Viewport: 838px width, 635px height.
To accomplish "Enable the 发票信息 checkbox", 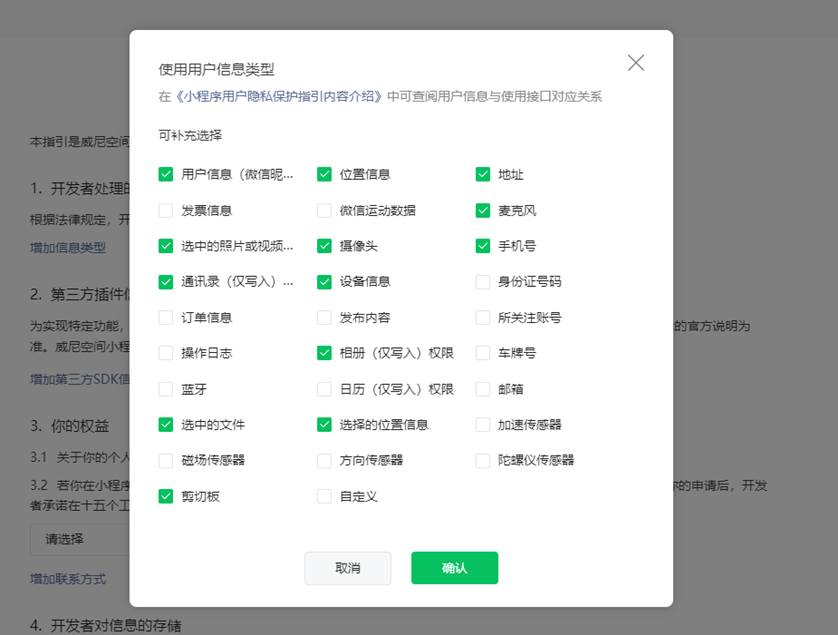I will click(166, 210).
